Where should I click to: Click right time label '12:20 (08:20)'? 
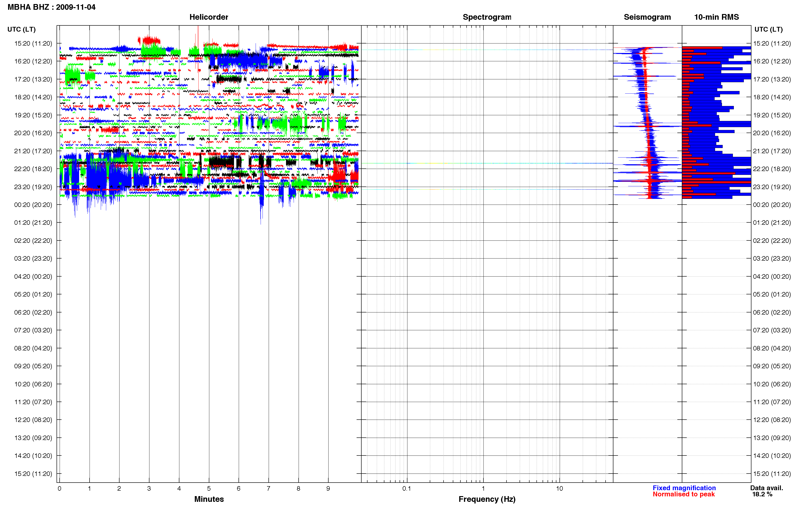(772, 420)
